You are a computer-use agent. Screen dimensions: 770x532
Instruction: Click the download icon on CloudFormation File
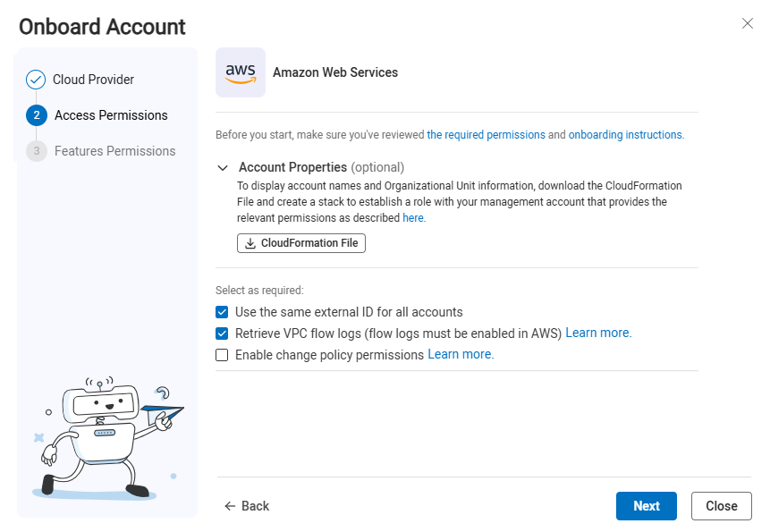click(x=250, y=243)
